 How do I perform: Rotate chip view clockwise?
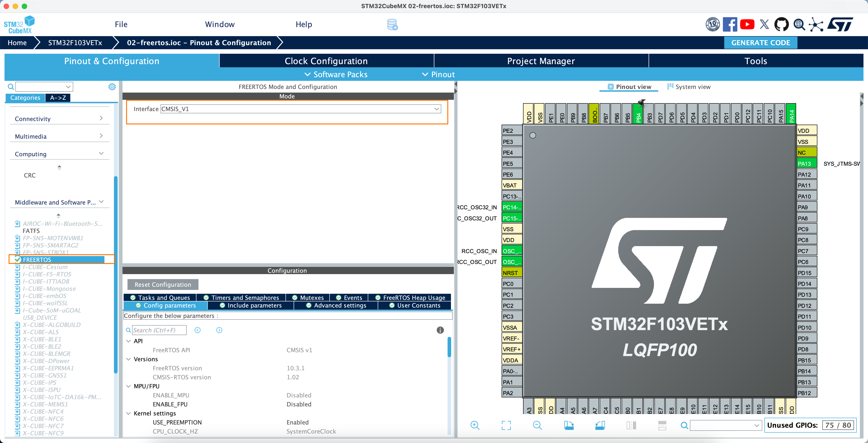pos(569,425)
